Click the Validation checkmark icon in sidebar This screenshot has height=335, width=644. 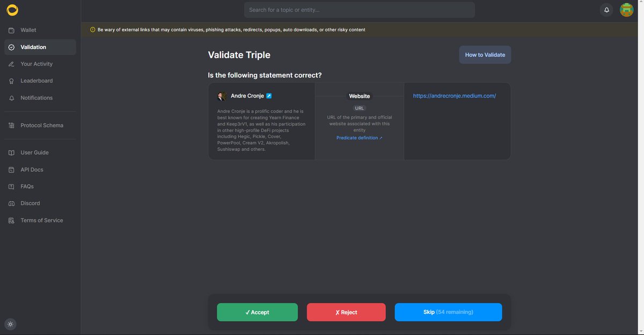click(11, 47)
